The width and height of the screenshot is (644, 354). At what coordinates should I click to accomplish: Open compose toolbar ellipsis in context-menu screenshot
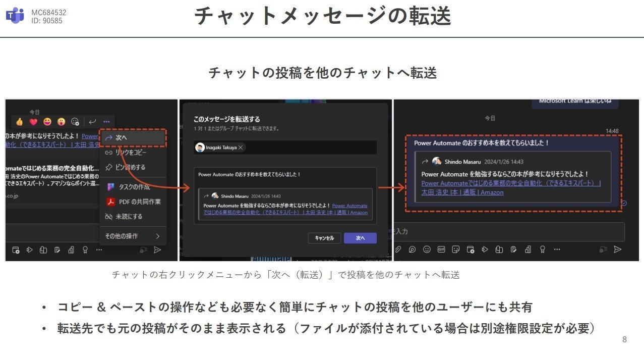(x=99, y=249)
